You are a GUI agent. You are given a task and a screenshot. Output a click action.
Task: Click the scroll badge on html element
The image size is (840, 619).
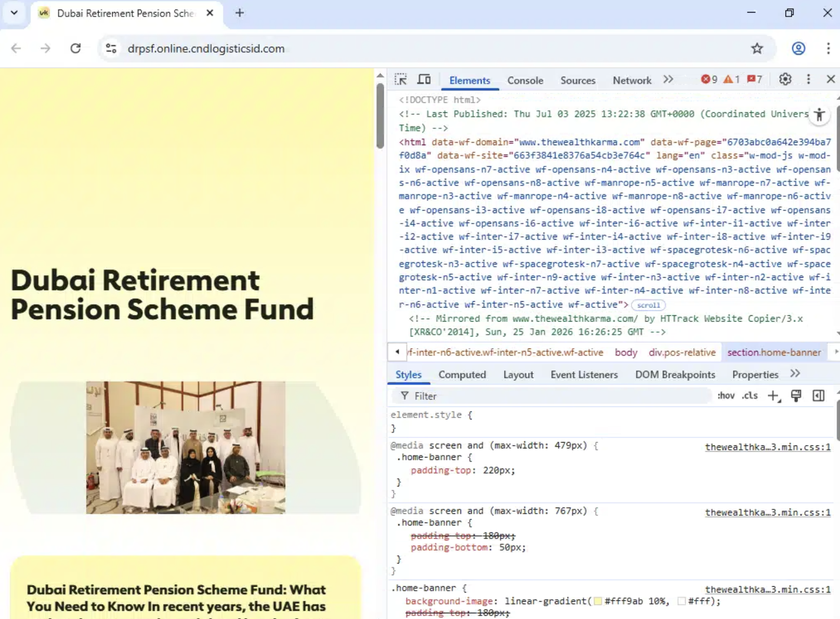649,305
